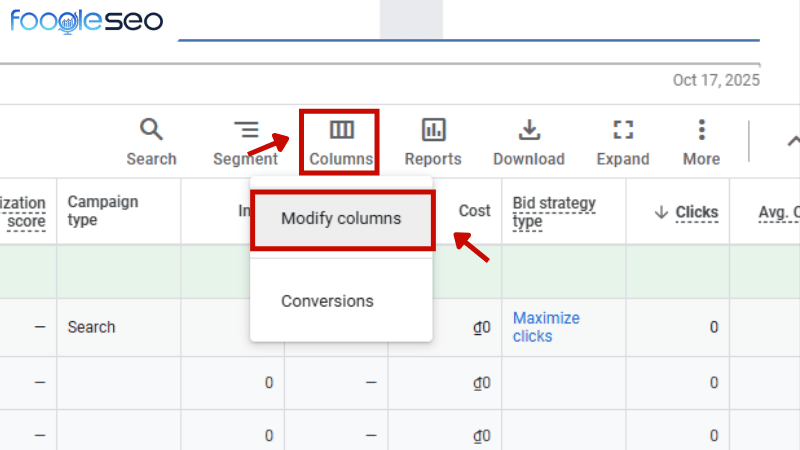The height and width of the screenshot is (450, 800).
Task: Open the Maximize clicks bid strategy link
Action: [546, 327]
